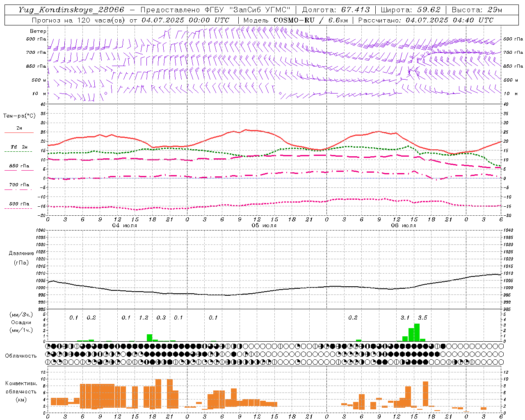Click the 700 гПа temperature legend entry
525x420 pixels.
pyautogui.click(x=19, y=185)
